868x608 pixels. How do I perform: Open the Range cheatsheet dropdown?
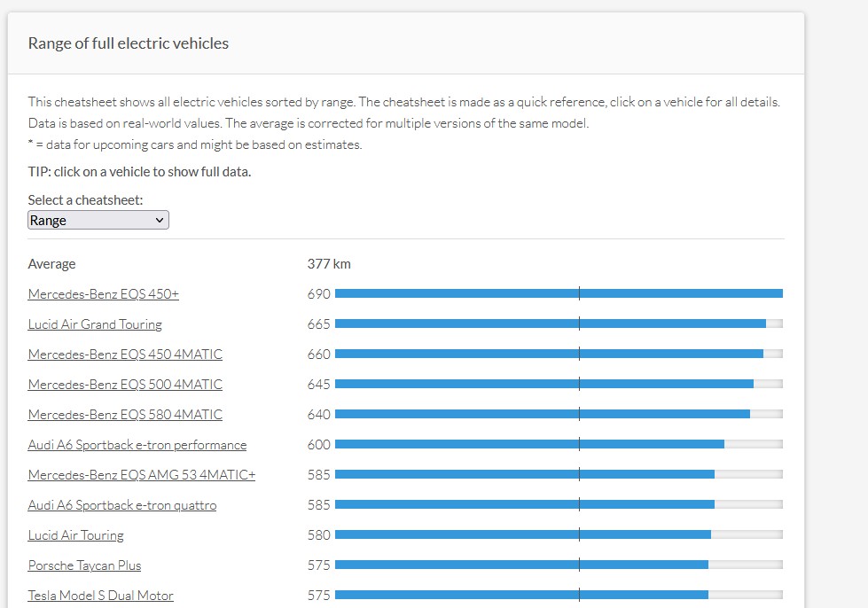tap(98, 220)
